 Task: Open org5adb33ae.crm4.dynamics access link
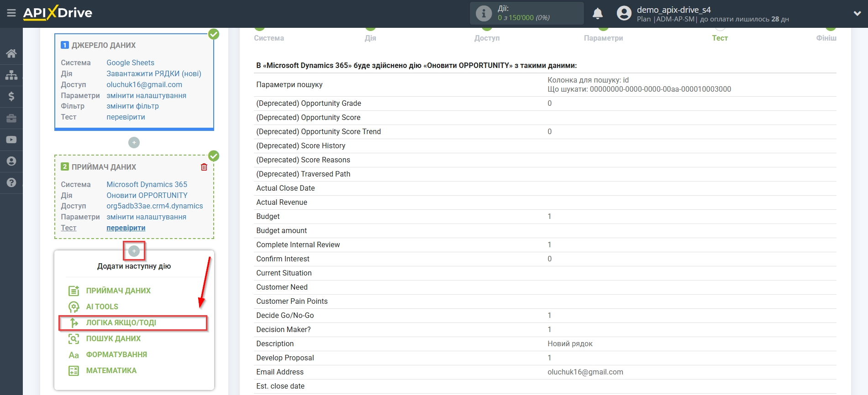coord(155,206)
